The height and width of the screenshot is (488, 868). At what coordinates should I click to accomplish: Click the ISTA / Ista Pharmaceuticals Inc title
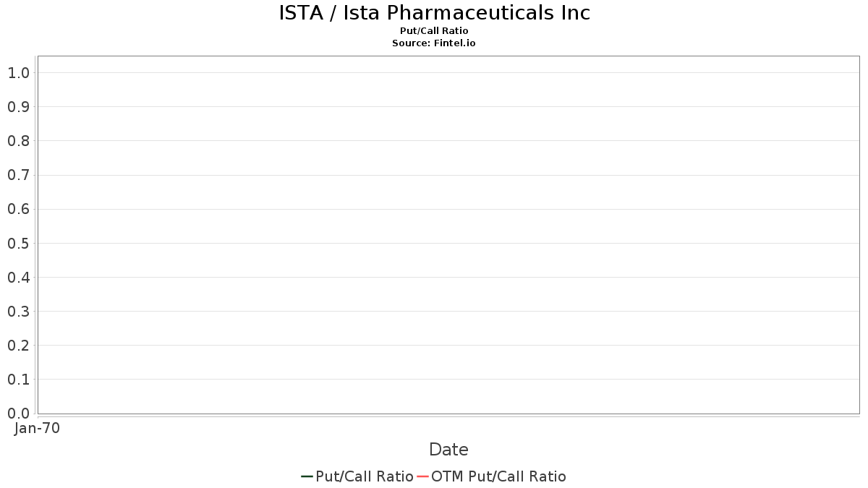point(434,13)
